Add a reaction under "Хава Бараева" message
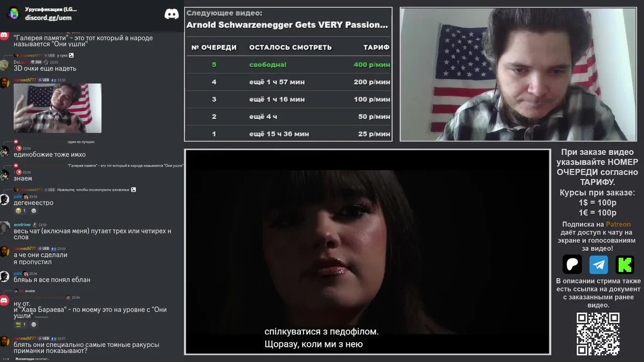 point(34,324)
